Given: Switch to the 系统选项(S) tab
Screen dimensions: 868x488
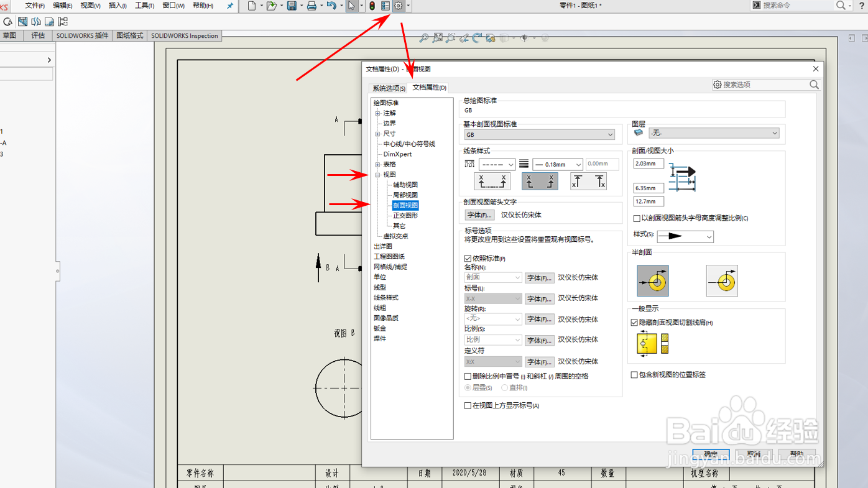Looking at the screenshot, I should [x=387, y=88].
